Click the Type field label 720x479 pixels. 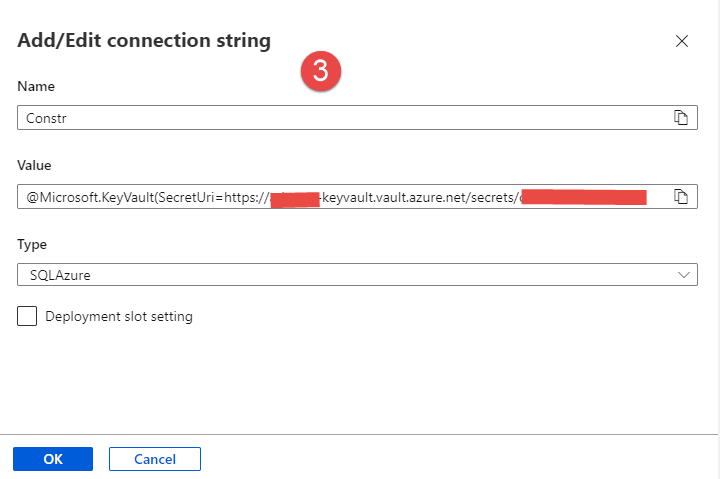(x=32, y=244)
